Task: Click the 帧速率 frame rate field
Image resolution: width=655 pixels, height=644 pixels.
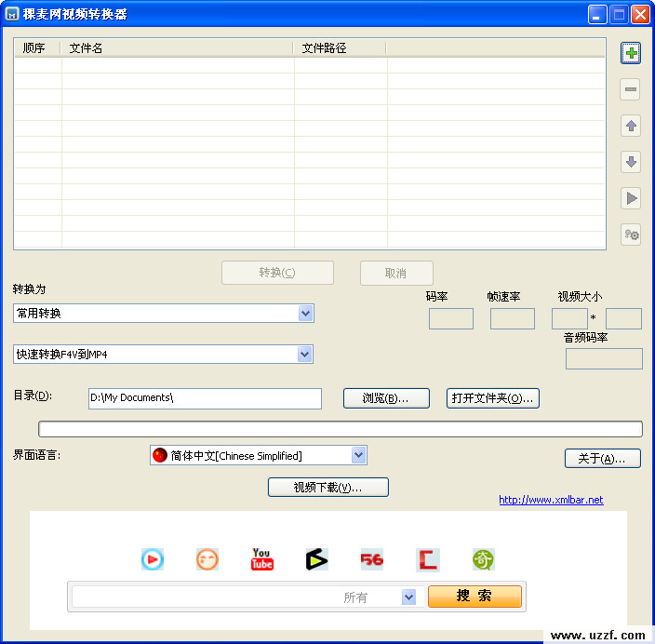Action: (x=513, y=319)
